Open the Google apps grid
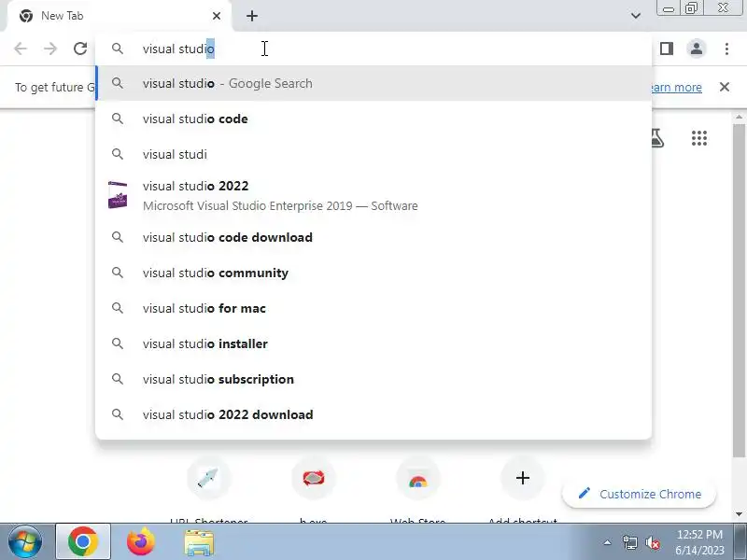This screenshot has width=747, height=560. coord(698,138)
